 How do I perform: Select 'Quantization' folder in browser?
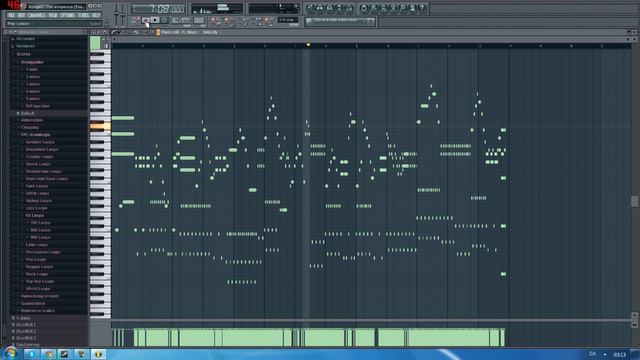[33, 304]
